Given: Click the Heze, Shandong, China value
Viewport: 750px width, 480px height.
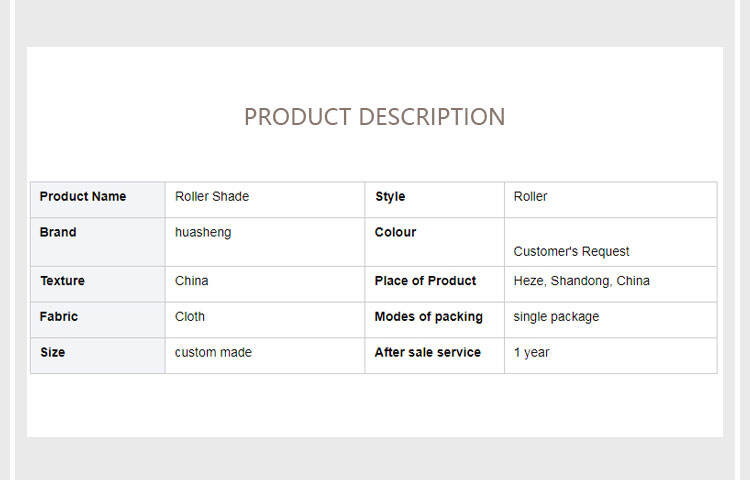Looking at the screenshot, I should [581, 281].
